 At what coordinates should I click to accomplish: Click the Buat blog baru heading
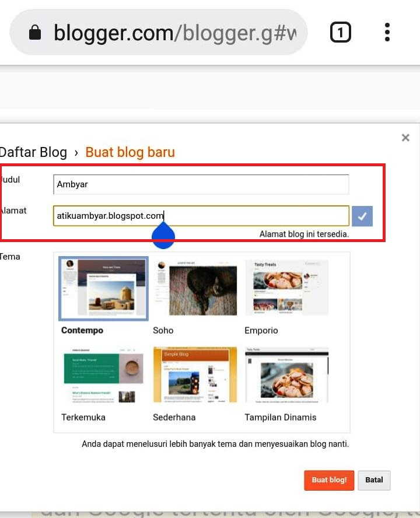(130, 152)
